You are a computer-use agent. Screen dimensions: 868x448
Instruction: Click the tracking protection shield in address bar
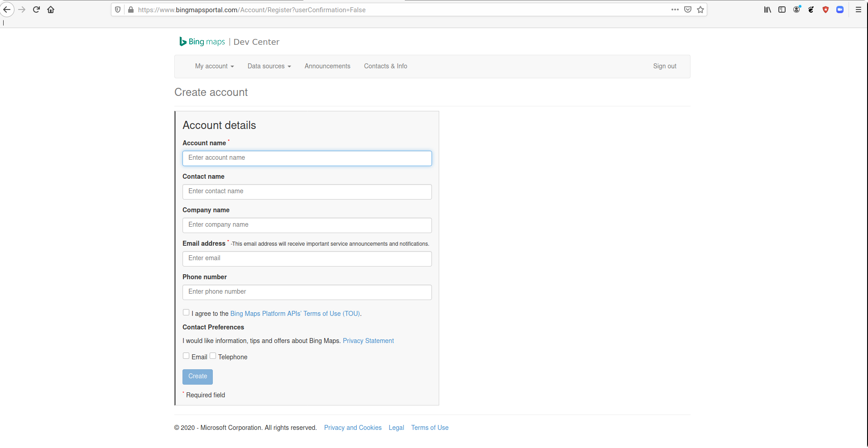[x=118, y=10]
